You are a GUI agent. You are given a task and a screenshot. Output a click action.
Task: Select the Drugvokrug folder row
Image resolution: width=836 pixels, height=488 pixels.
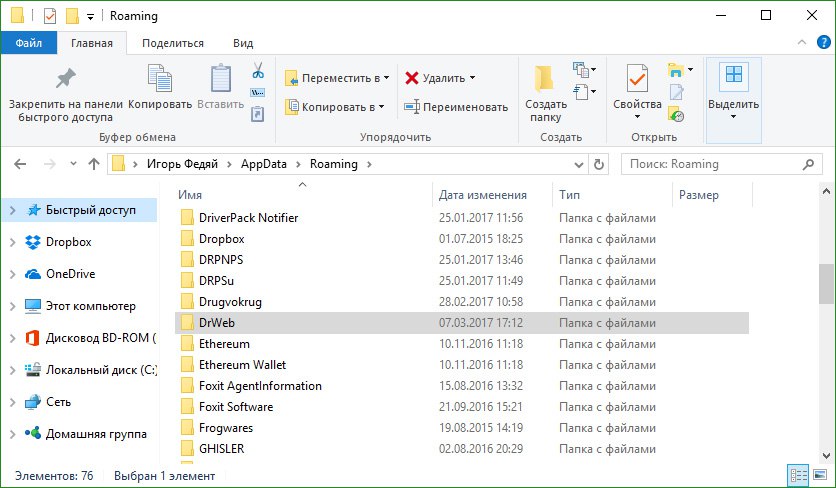coord(462,302)
